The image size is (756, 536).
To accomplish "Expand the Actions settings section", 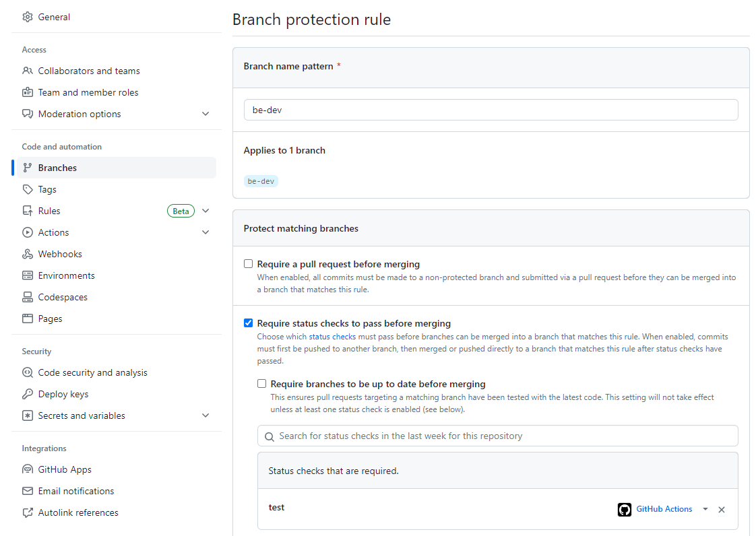I will tap(206, 232).
